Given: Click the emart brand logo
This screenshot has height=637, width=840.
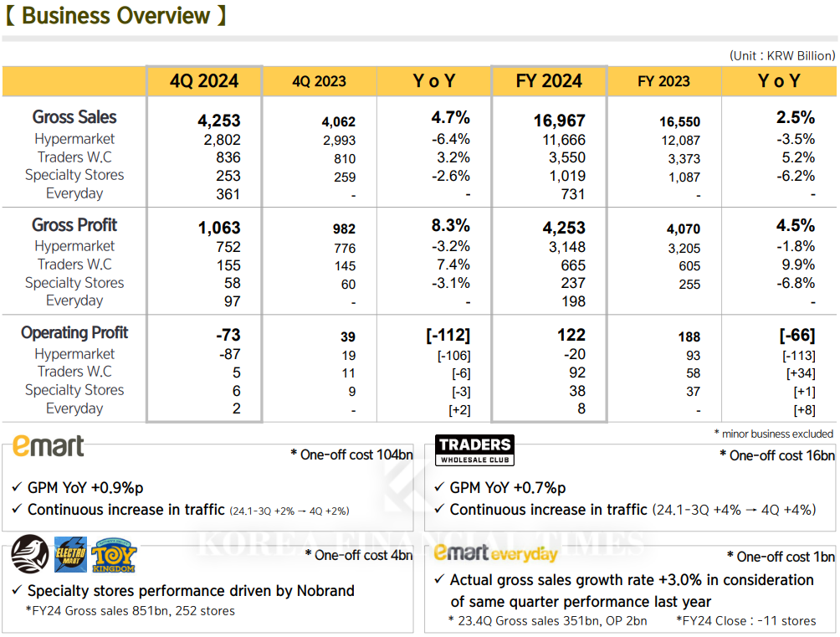Looking at the screenshot, I should pyautogui.click(x=48, y=447).
